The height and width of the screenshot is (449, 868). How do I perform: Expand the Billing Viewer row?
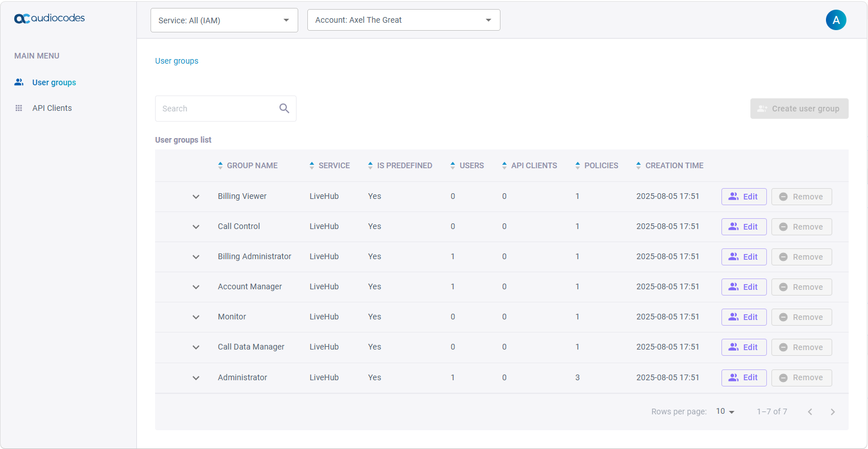[196, 197]
